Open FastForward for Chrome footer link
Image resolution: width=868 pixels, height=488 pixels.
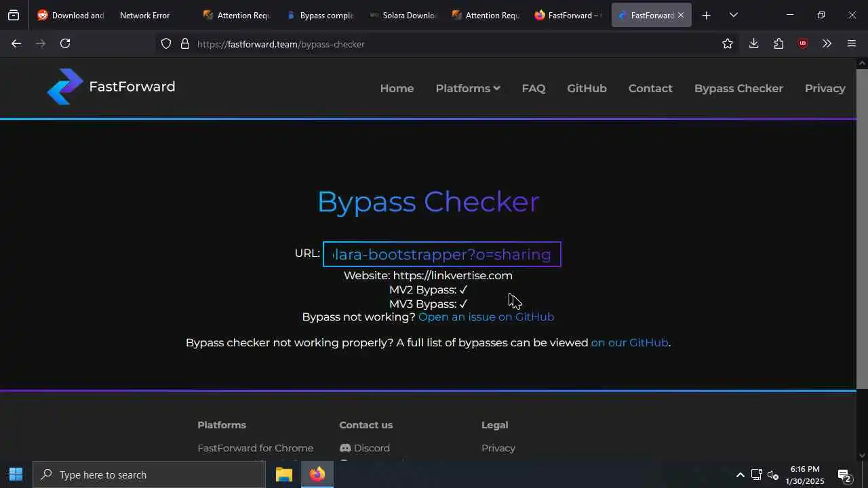(x=255, y=448)
